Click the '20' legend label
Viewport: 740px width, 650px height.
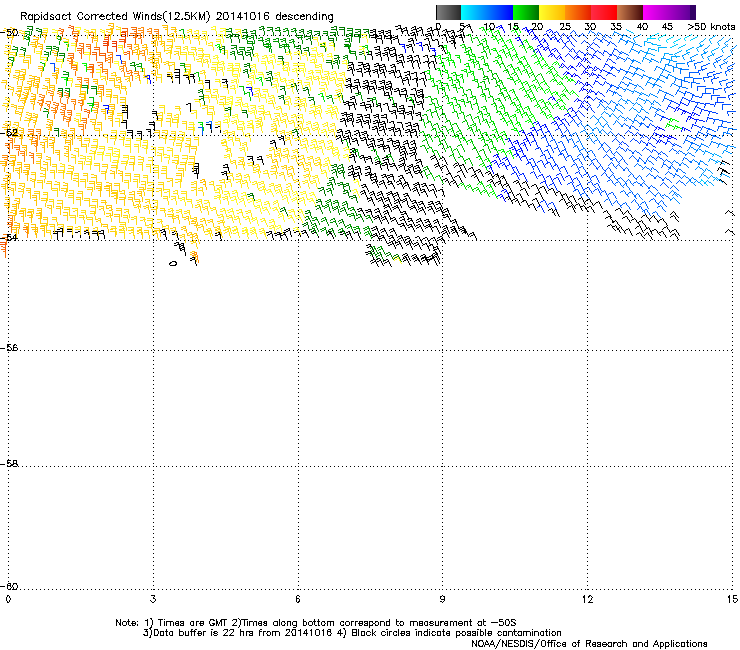pos(537,27)
